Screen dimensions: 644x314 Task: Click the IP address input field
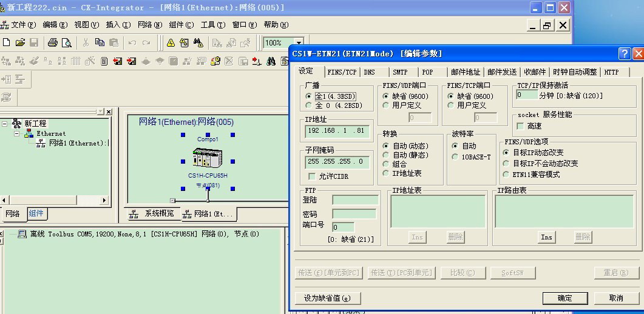[x=337, y=131]
